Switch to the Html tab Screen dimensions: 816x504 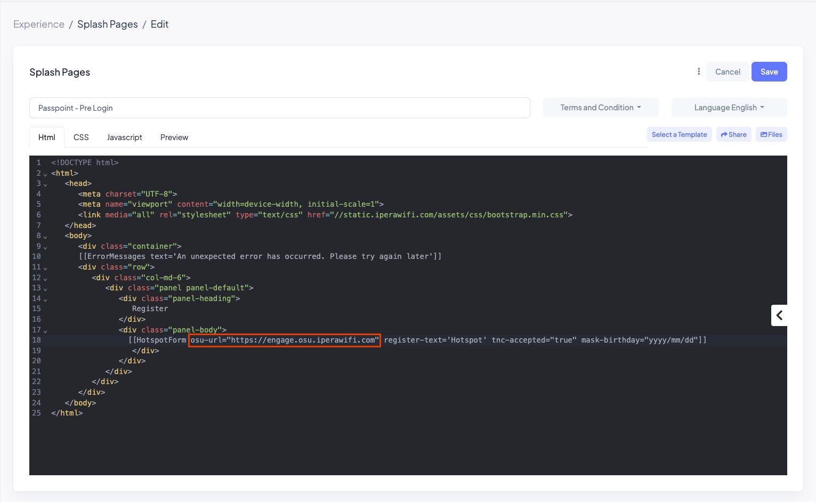click(47, 137)
